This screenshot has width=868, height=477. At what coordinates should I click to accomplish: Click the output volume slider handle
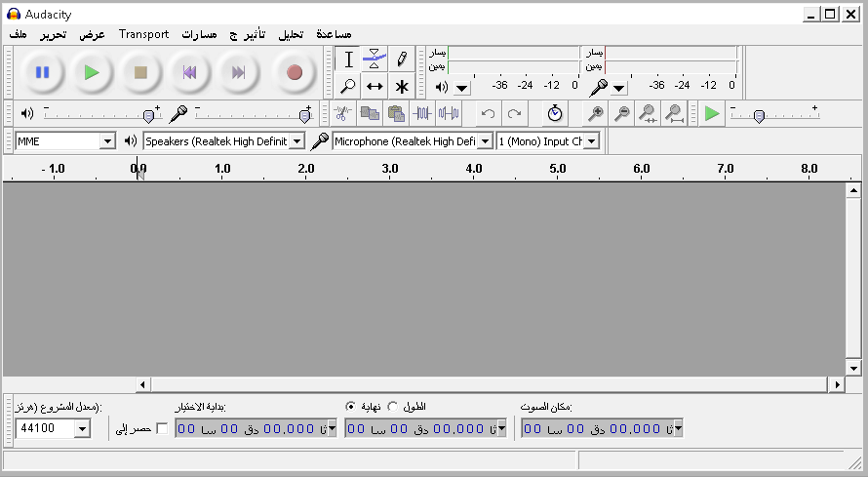(x=148, y=116)
